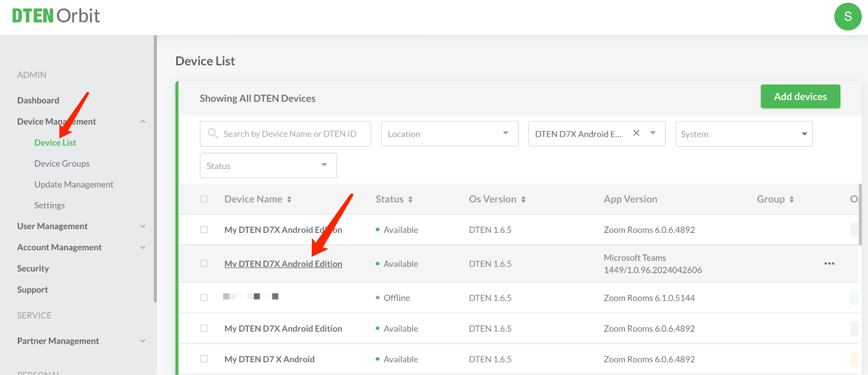Sort the table by Device Name

pos(289,199)
